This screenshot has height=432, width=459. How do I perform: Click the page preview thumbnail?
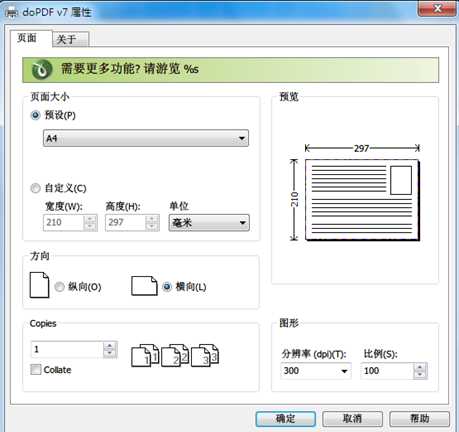(x=362, y=200)
